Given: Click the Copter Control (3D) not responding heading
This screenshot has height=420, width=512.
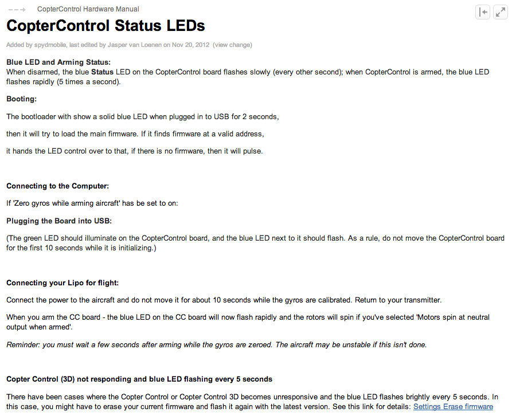Looking at the screenshot, I should [139, 379].
